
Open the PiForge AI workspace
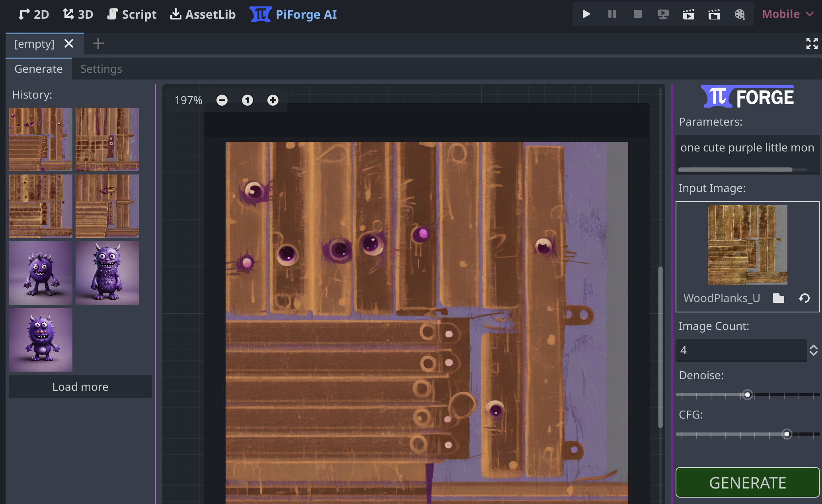(294, 14)
